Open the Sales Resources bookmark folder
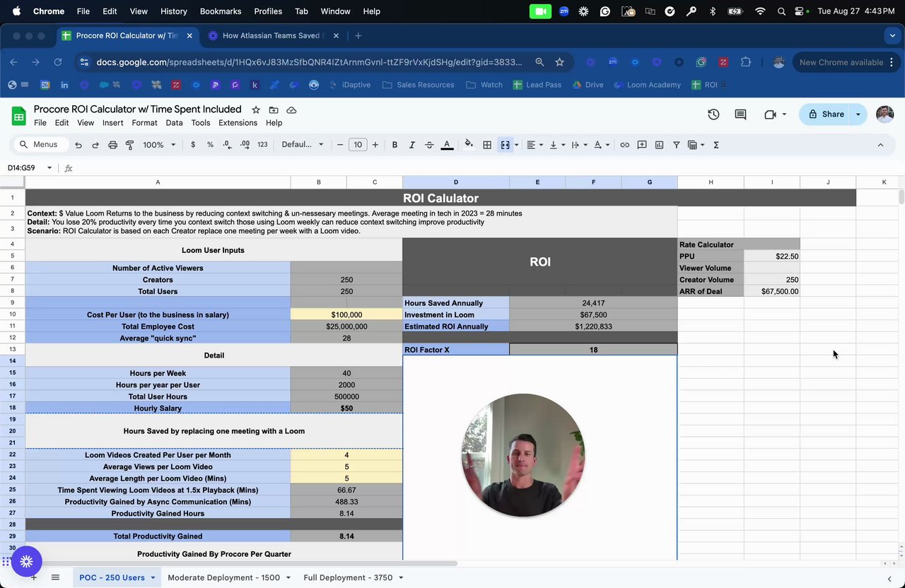Image resolution: width=905 pixels, height=588 pixels. click(419, 85)
